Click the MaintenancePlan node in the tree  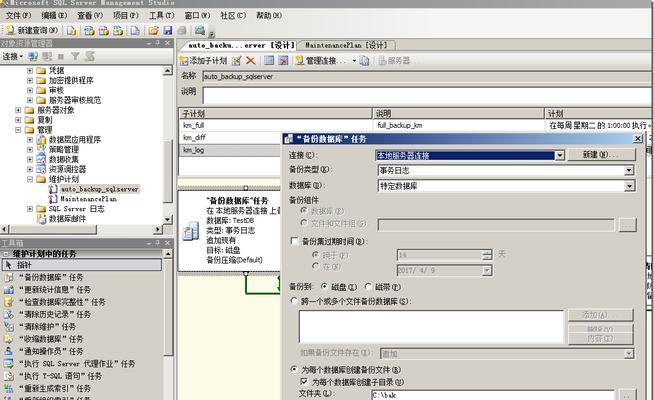click(88, 199)
